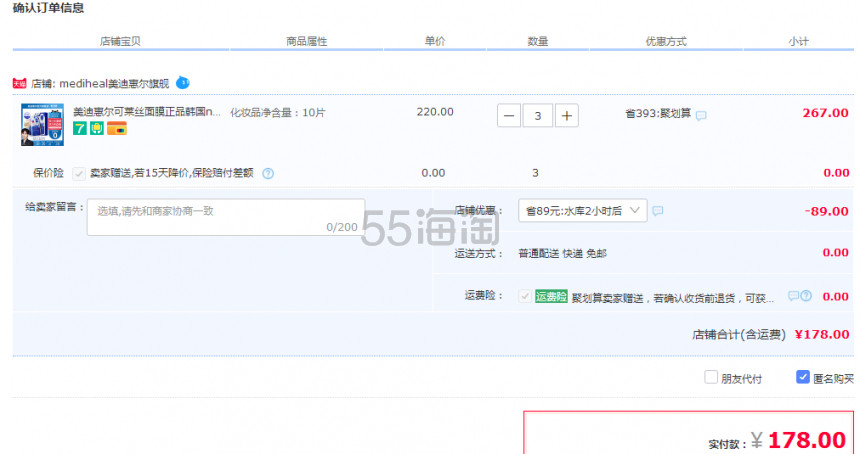Click the green 7-day return icon
860x454 pixels.
coord(80,128)
